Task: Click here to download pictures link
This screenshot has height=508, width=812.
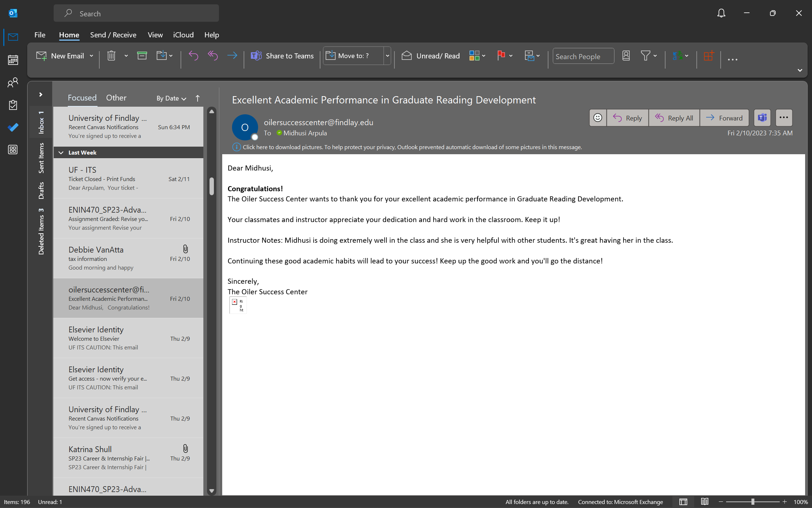Action: (x=282, y=147)
